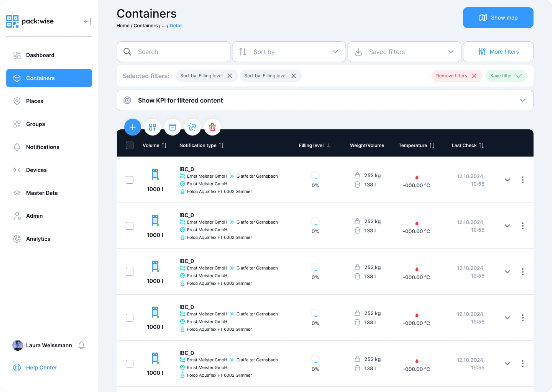Select Containers in sidebar
Screen dimensions: 552x392
tap(49, 78)
